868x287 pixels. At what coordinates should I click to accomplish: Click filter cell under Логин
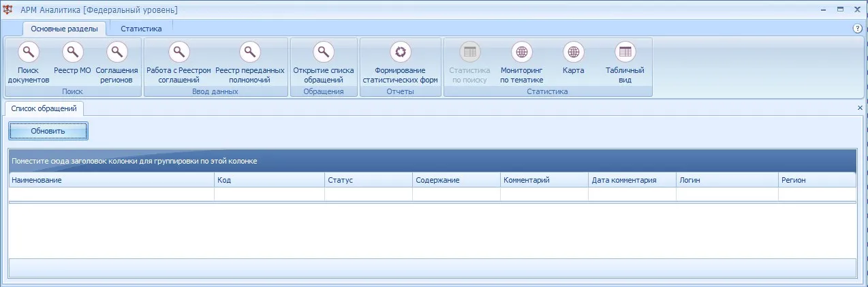point(727,194)
